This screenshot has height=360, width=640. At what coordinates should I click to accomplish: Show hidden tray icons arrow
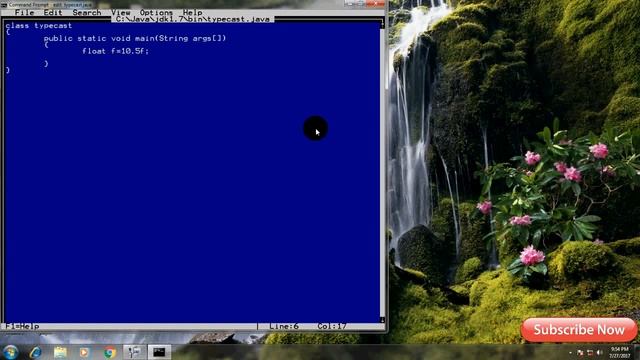coord(570,352)
